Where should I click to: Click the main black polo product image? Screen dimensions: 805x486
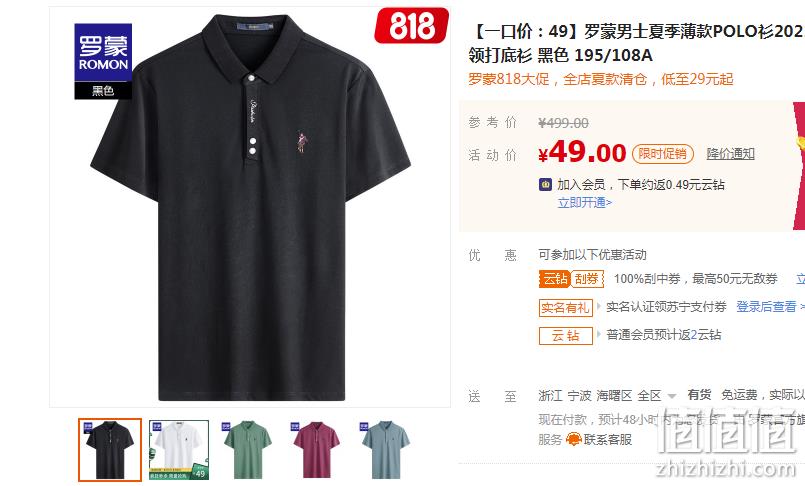[250, 207]
